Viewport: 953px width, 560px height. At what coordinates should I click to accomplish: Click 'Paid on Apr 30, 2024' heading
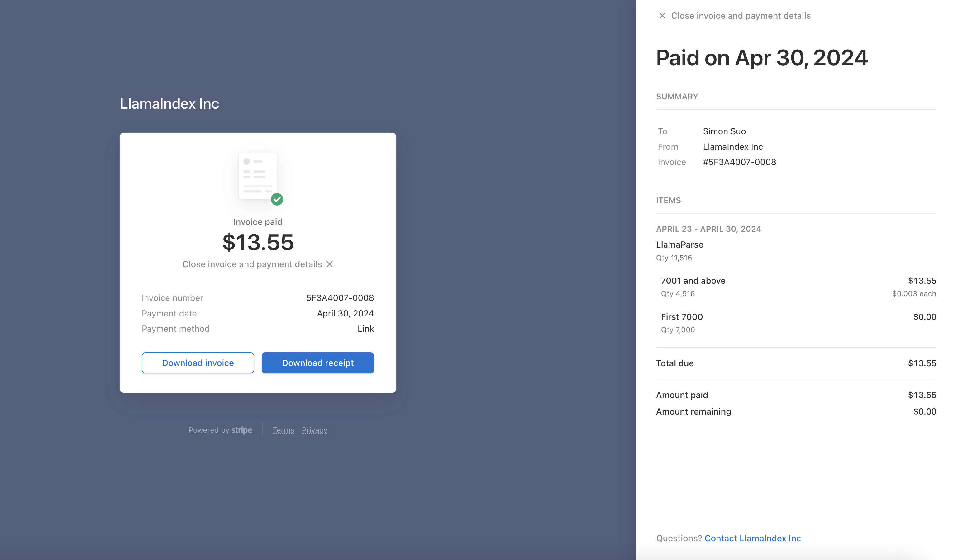[762, 58]
